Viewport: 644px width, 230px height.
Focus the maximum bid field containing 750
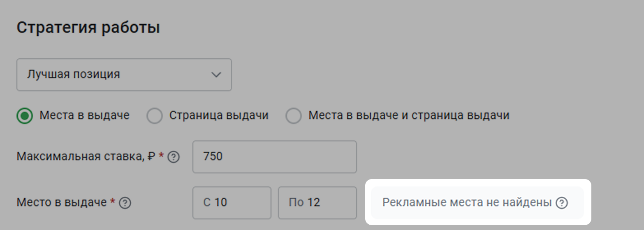click(275, 157)
